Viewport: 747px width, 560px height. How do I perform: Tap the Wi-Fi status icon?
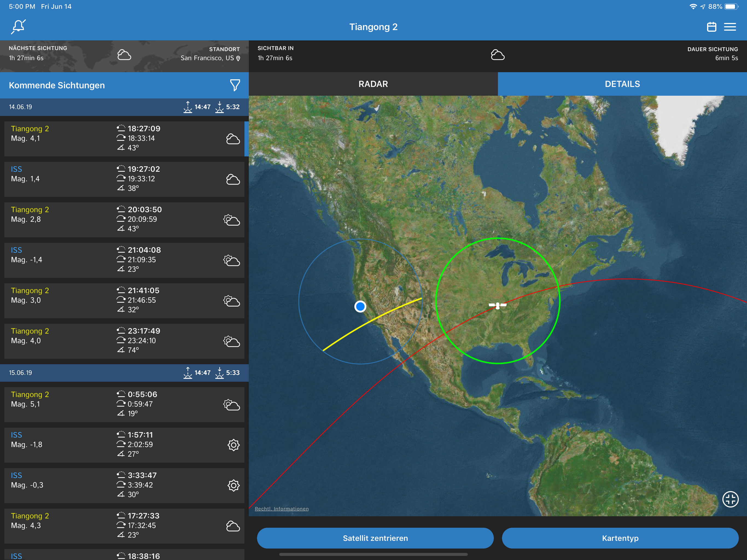click(693, 6)
